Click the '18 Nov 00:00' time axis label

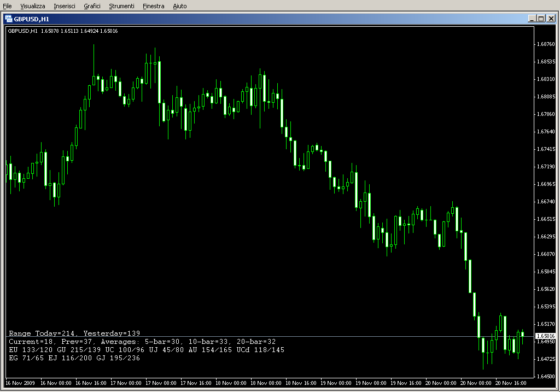coord(231,383)
